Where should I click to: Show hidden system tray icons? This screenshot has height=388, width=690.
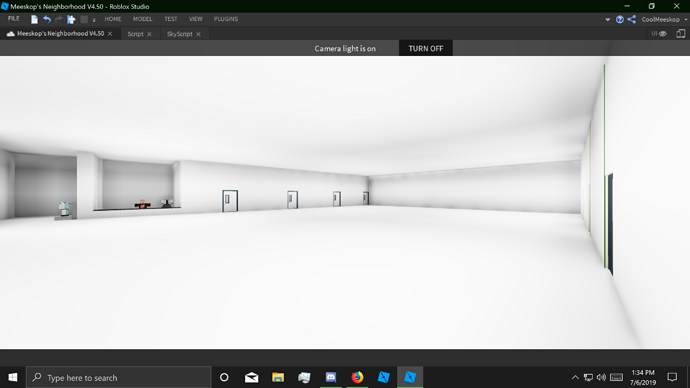(575, 377)
